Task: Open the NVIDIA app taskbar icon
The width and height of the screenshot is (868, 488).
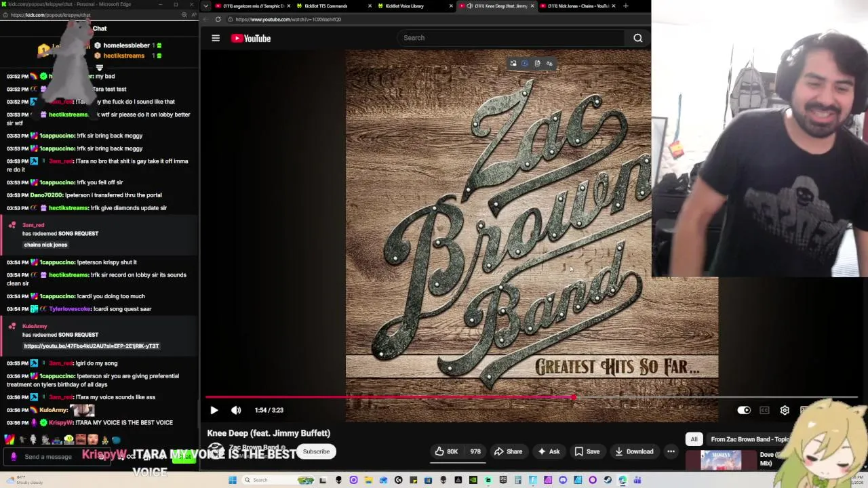Action: coord(473,480)
